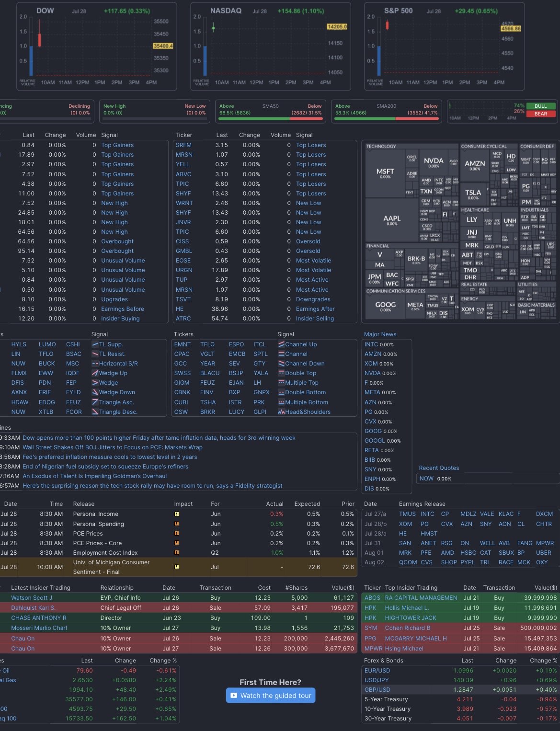Click the impact icon for PCE Prices - Core
560x731 pixels.
click(177, 543)
